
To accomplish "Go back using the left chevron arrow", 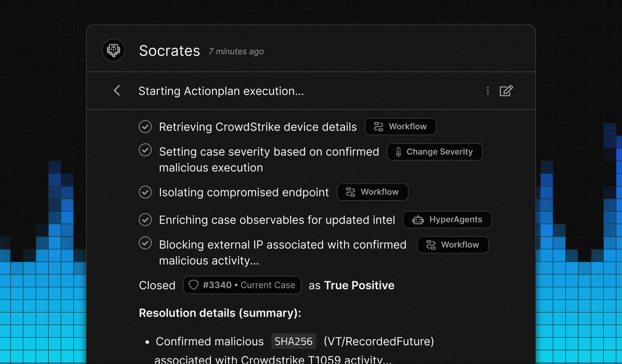I will [x=117, y=91].
